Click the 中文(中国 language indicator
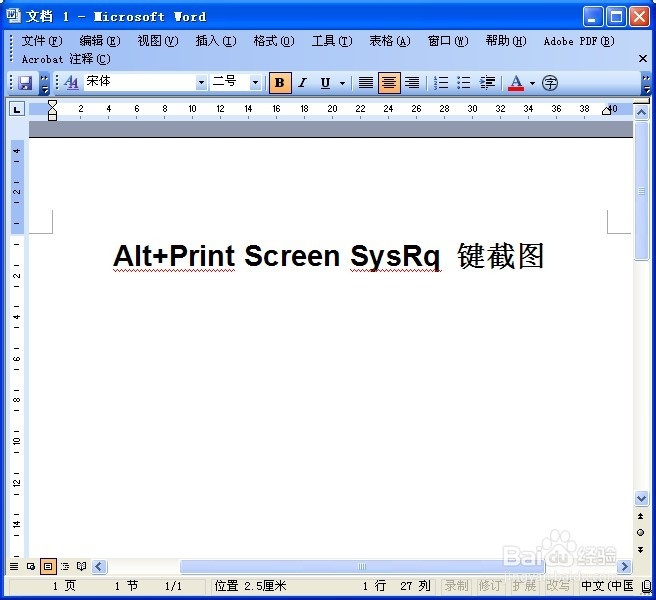 click(x=607, y=586)
